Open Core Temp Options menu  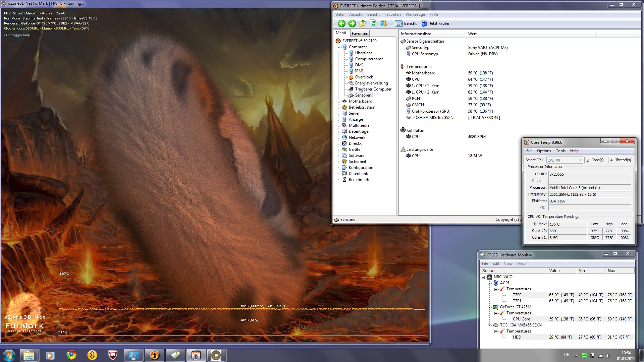(x=544, y=151)
